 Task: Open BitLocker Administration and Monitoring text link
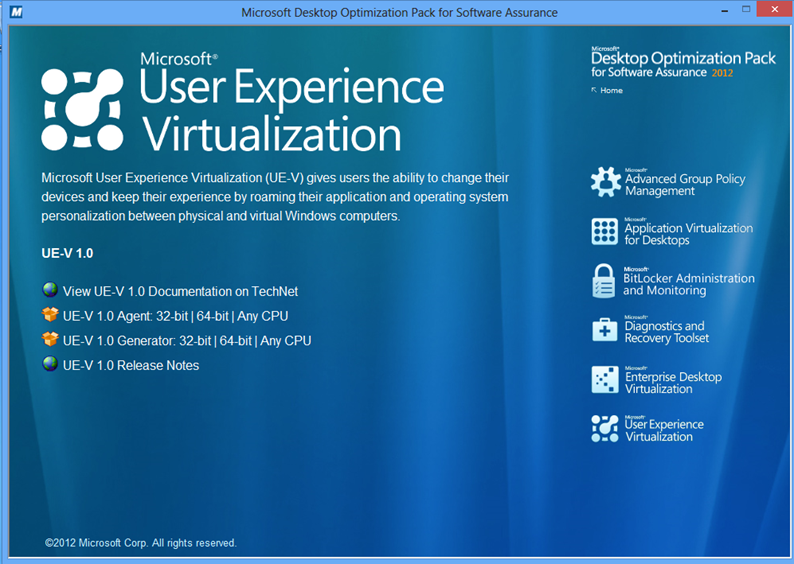(688, 284)
